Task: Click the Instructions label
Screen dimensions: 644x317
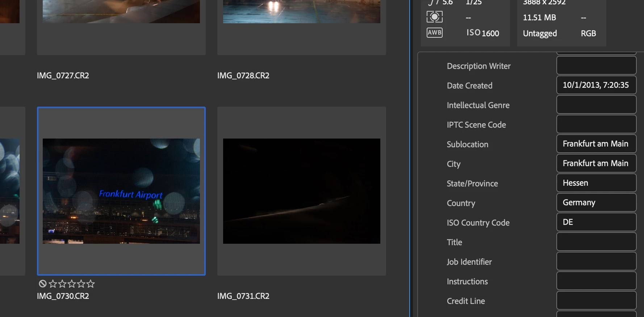Action: click(x=467, y=281)
